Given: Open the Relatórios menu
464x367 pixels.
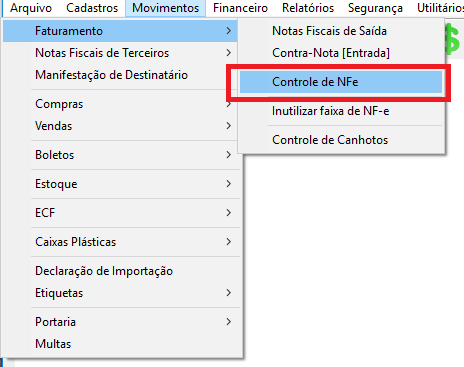Looking at the screenshot, I should tap(308, 8).
